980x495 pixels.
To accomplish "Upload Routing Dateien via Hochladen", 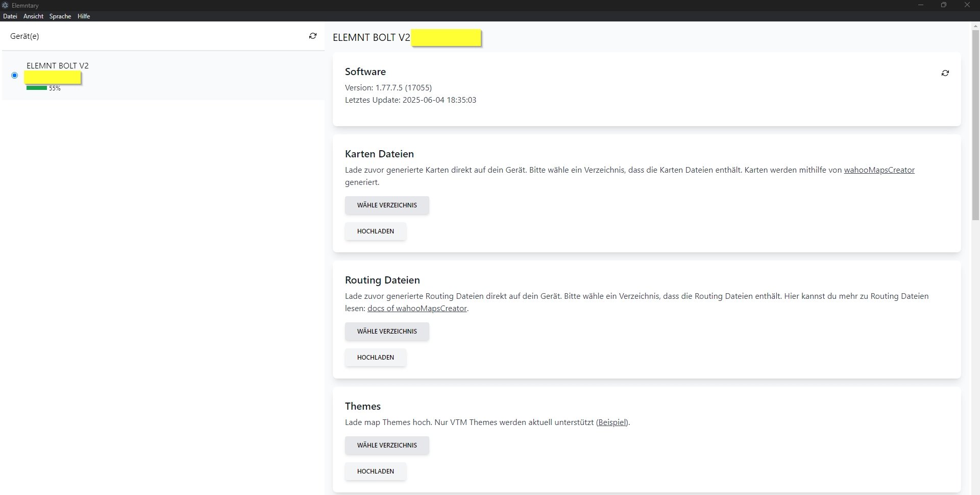I will coord(376,358).
